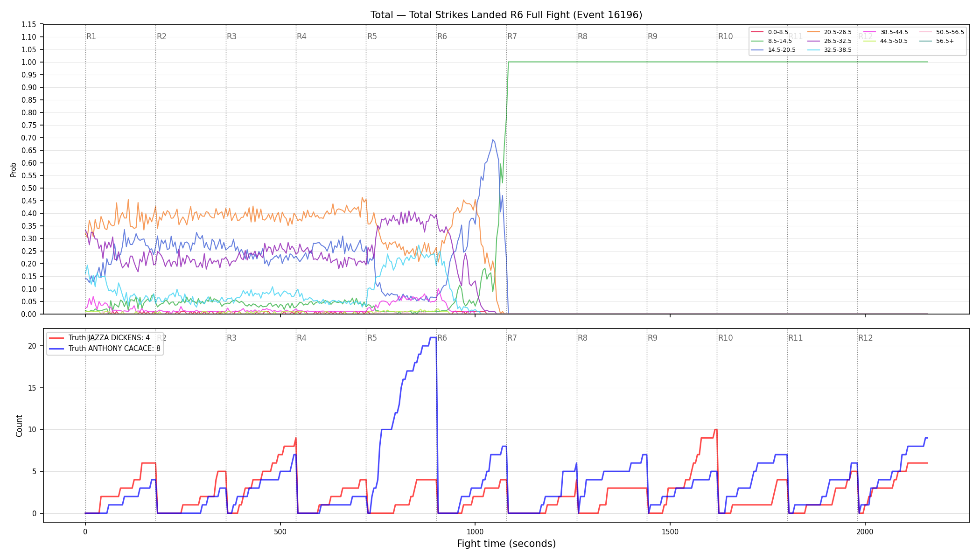Click the R6 round marker in the probability chart
The height and width of the screenshot is (560, 980).
[x=442, y=36]
